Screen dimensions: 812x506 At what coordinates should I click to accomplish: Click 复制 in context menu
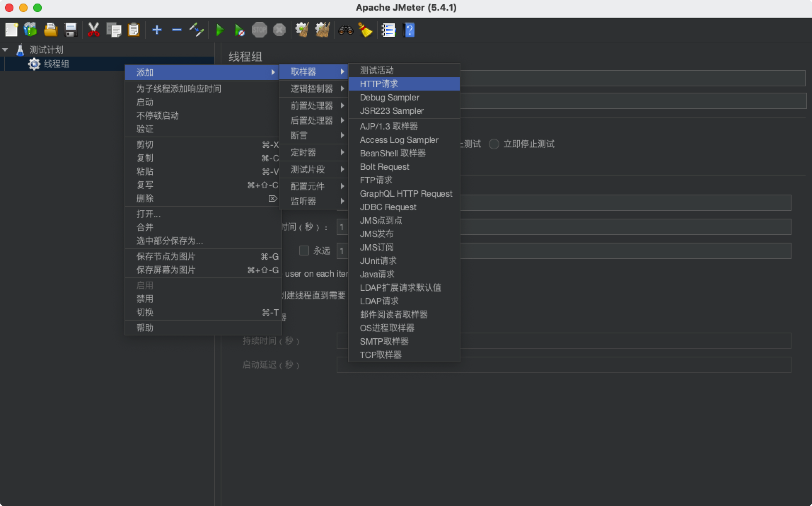coord(203,158)
